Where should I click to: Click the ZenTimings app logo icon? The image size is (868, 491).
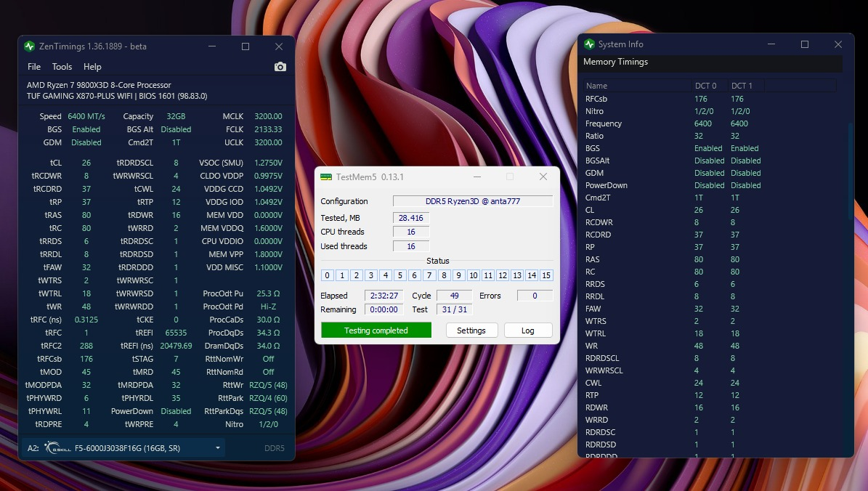(x=29, y=46)
